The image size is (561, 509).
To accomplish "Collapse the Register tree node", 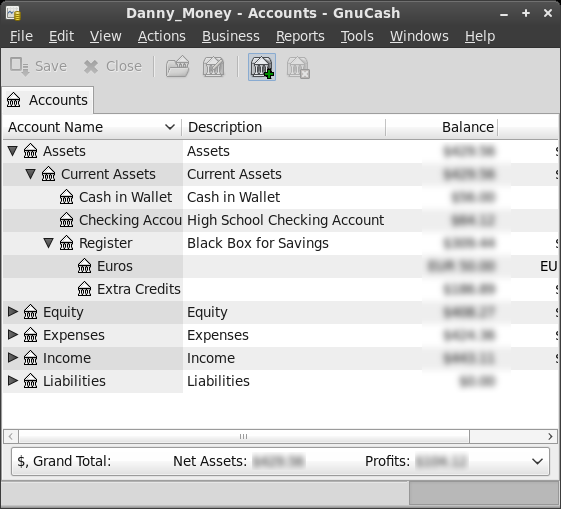I will coord(49,243).
